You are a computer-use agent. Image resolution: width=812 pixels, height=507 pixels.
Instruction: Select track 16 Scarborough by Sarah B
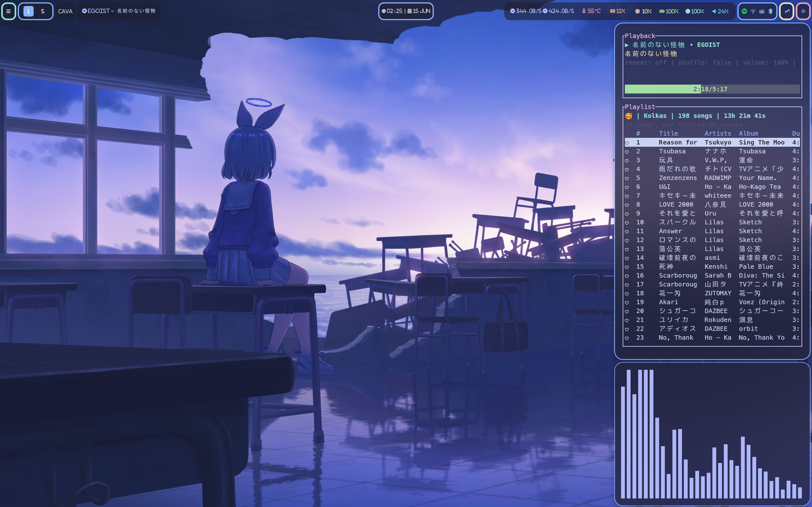coord(678,275)
